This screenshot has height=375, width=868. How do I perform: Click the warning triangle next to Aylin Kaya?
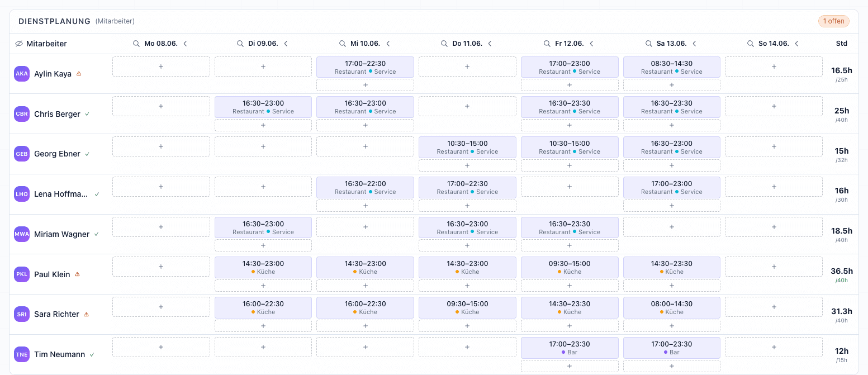(79, 73)
